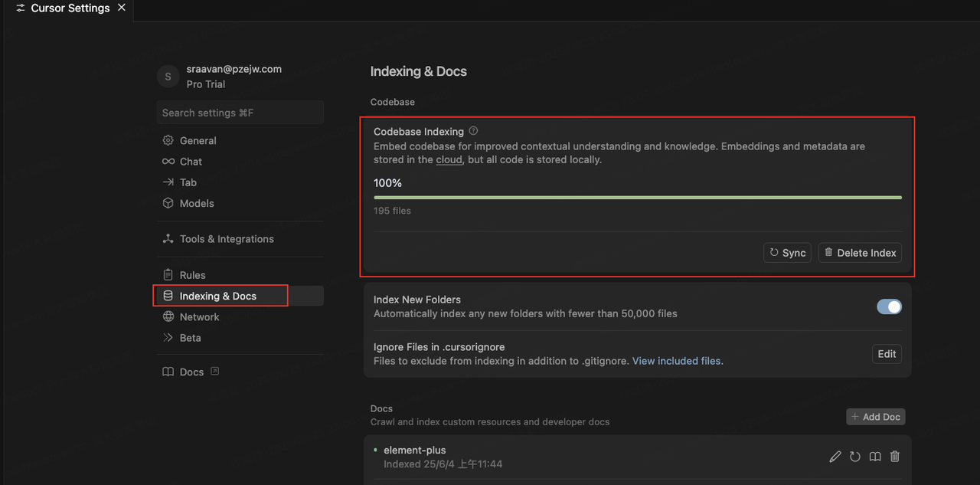Click the Cursor Settings tab sliders icon
Image resolution: width=980 pixels, height=485 pixels.
tap(21, 8)
